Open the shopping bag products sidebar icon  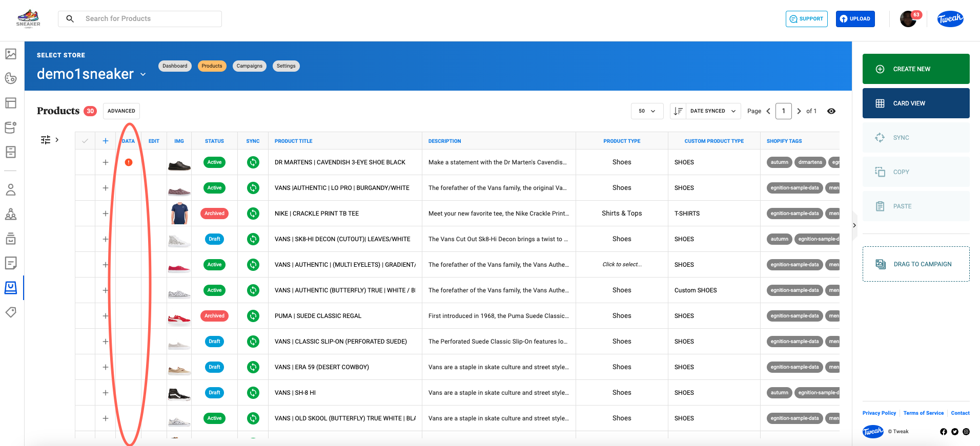11,288
